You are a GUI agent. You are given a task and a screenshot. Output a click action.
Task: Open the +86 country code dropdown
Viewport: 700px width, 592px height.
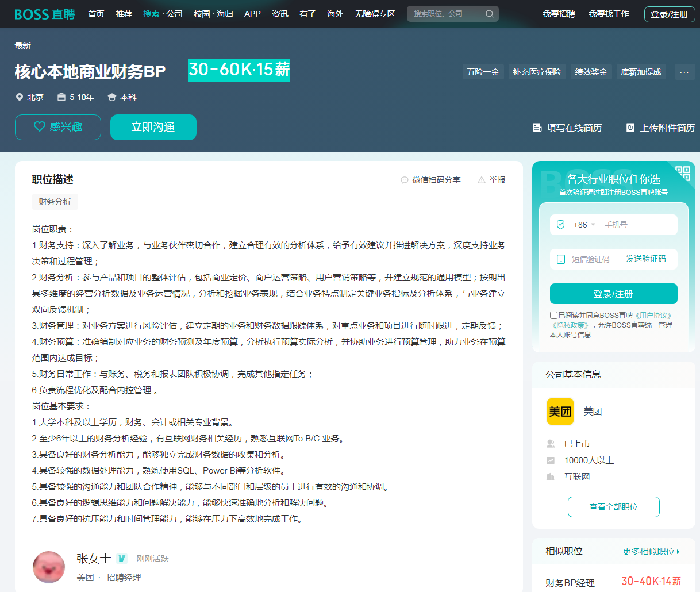pyautogui.click(x=584, y=225)
